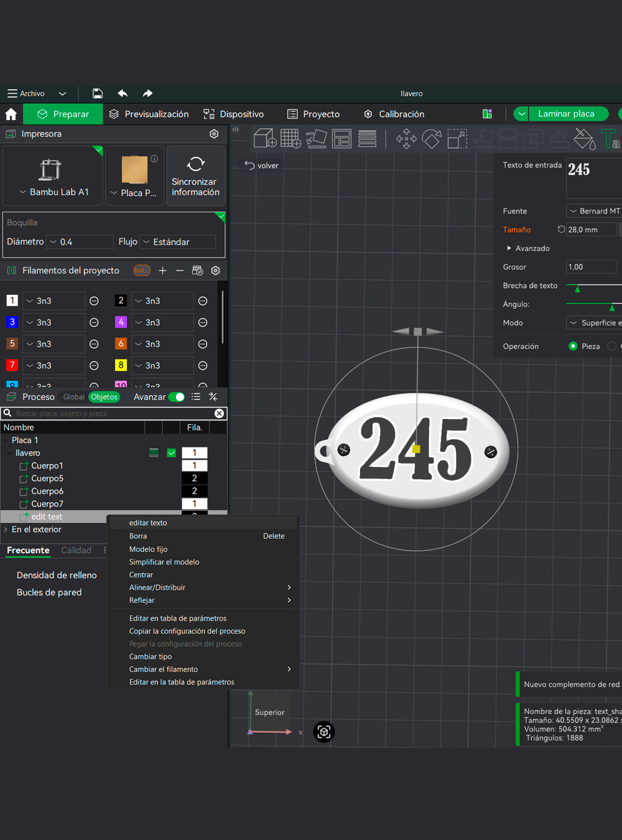Image resolution: width=622 pixels, height=840 pixels.
Task: Expand the En el exterior tree node
Action: tap(6, 530)
